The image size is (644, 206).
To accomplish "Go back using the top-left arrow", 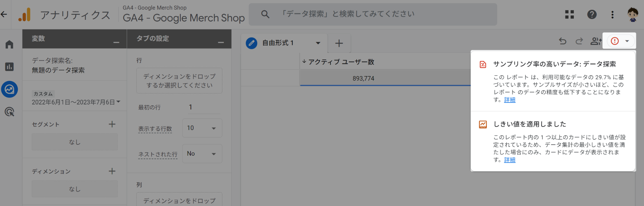I will point(4,14).
